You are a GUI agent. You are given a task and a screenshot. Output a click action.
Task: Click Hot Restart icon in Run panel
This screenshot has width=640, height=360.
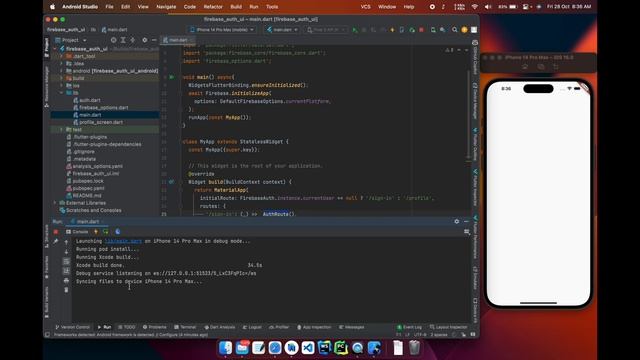(x=106, y=232)
